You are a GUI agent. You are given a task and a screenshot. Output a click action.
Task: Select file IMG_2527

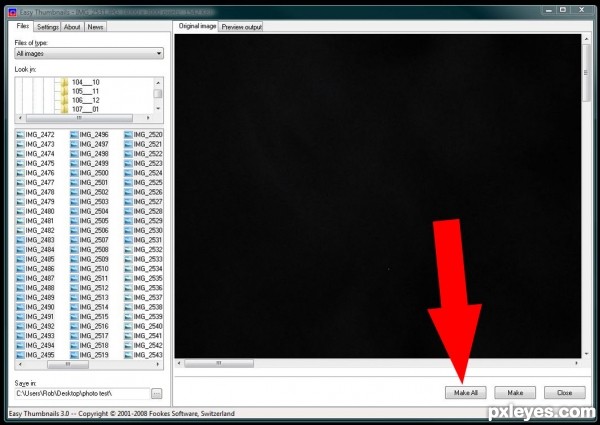tap(148, 202)
